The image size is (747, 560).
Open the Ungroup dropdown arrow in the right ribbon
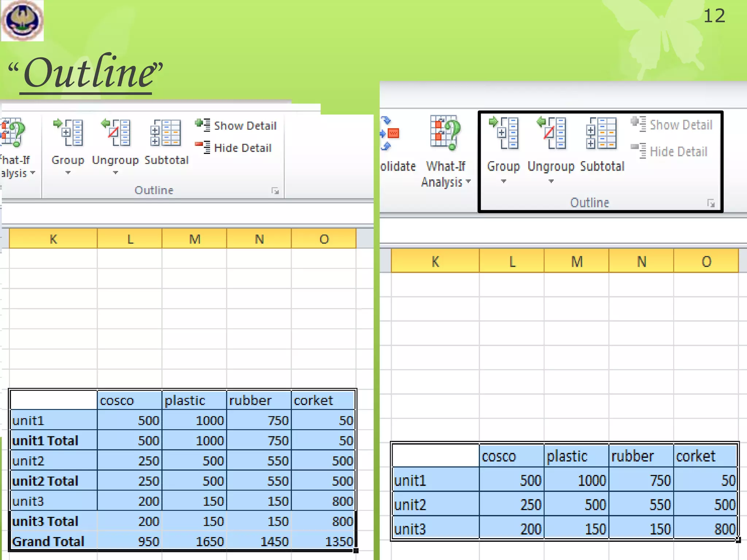point(551,182)
